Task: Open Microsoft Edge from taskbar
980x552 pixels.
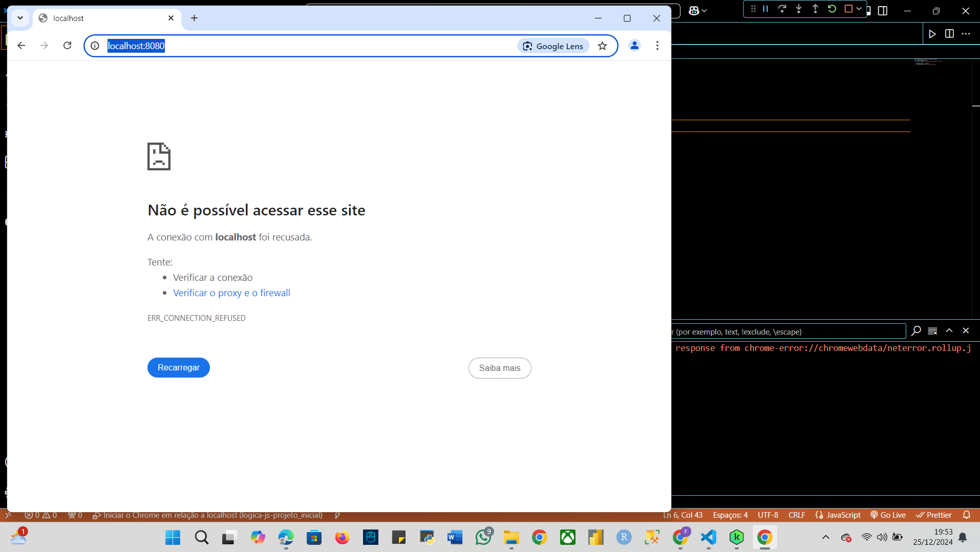Action: pos(286,537)
